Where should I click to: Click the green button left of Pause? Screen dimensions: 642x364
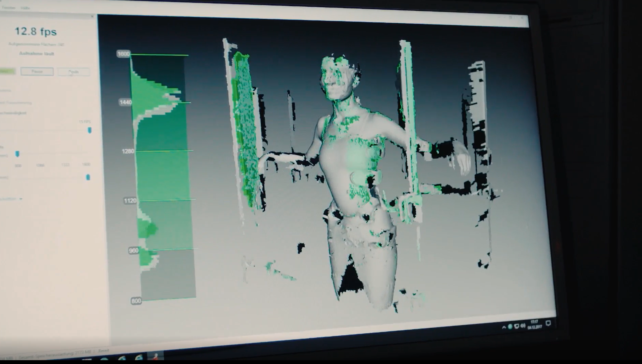coord(7,71)
